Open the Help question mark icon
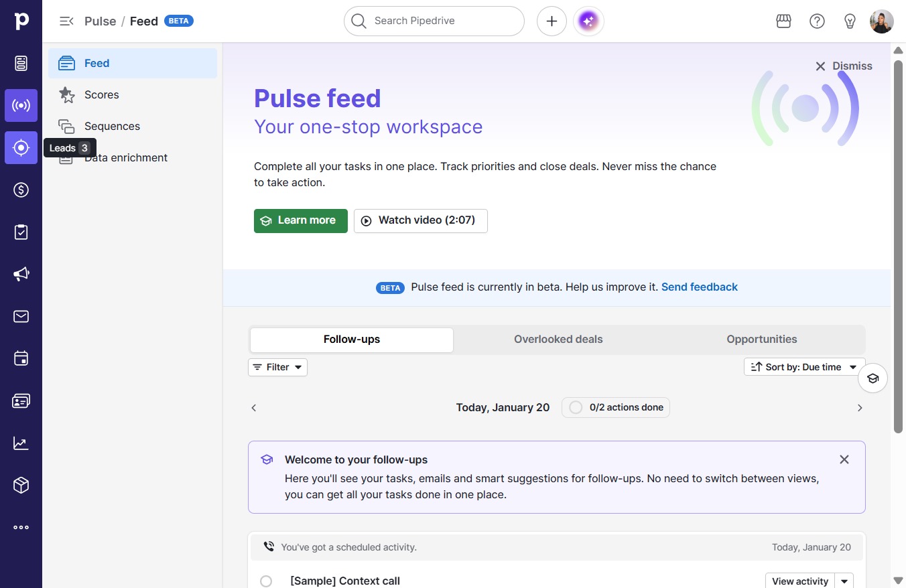Viewport: 906px width, 588px height. [x=817, y=21]
